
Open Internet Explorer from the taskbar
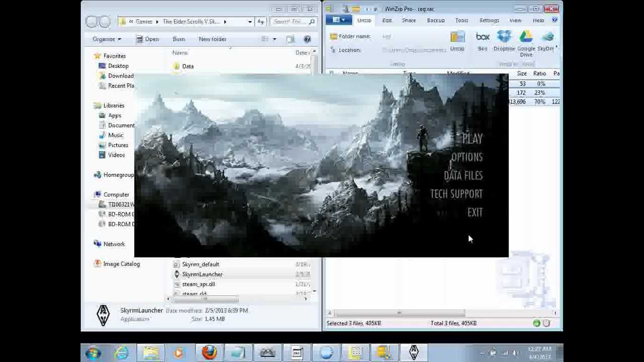click(x=122, y=353)
